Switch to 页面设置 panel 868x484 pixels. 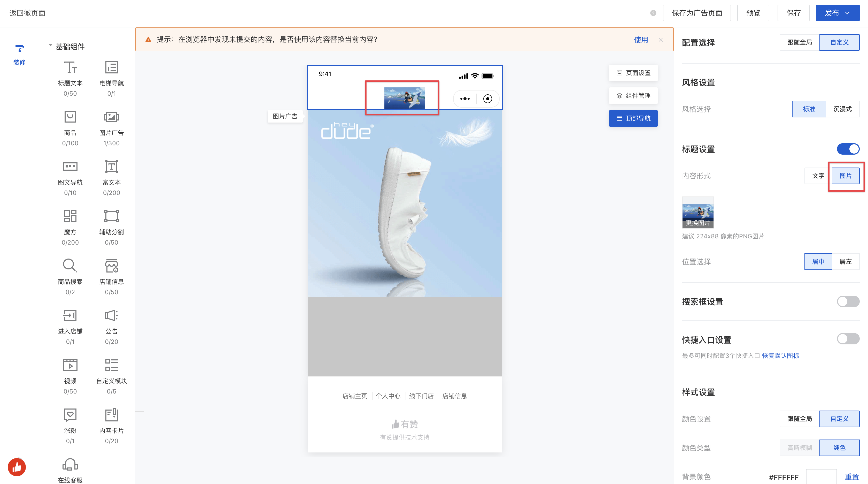(633, 73)
